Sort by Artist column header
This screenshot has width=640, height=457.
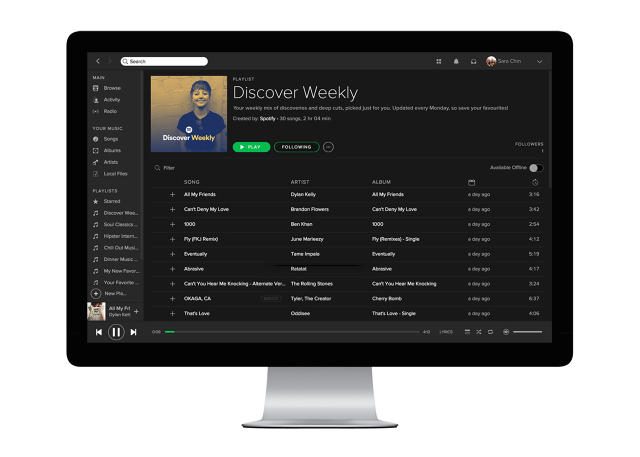300,182
